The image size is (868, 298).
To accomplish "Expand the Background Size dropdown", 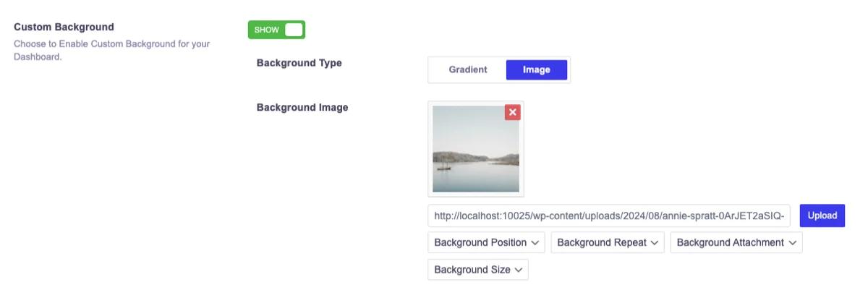I will coord(478,270).
